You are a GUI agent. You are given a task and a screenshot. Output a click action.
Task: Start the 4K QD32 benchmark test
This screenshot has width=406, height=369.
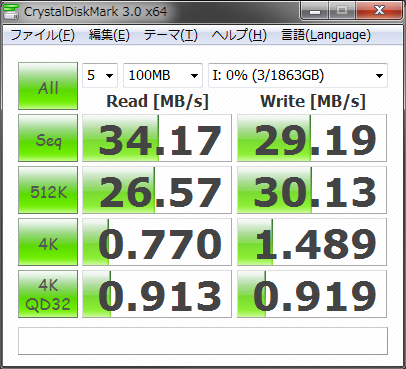coord(48,294)
